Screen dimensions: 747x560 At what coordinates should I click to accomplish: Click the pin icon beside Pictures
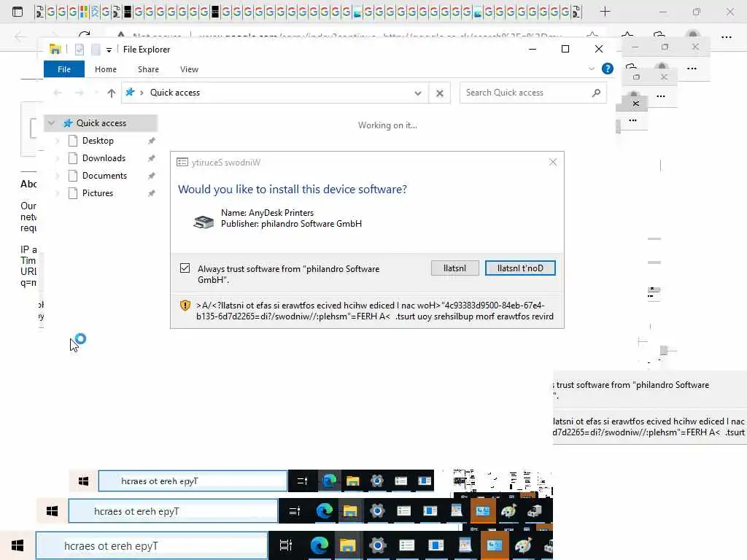pyautogui.click(x=152, y=193)
